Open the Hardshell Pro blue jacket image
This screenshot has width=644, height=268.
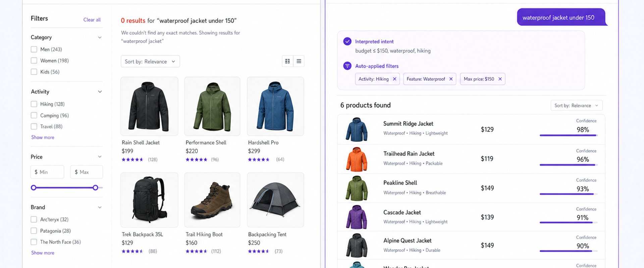pos(275,106)
